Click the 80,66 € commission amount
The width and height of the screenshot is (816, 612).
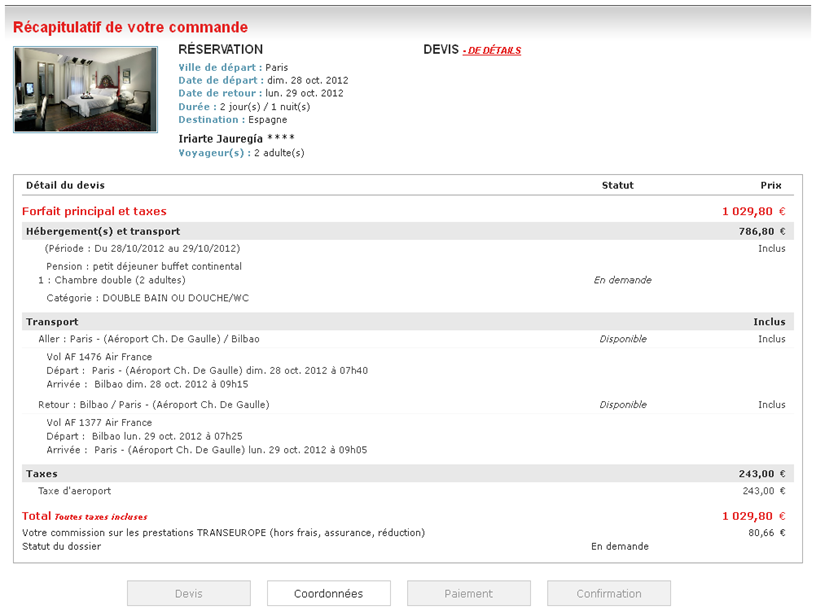point(767,533)
